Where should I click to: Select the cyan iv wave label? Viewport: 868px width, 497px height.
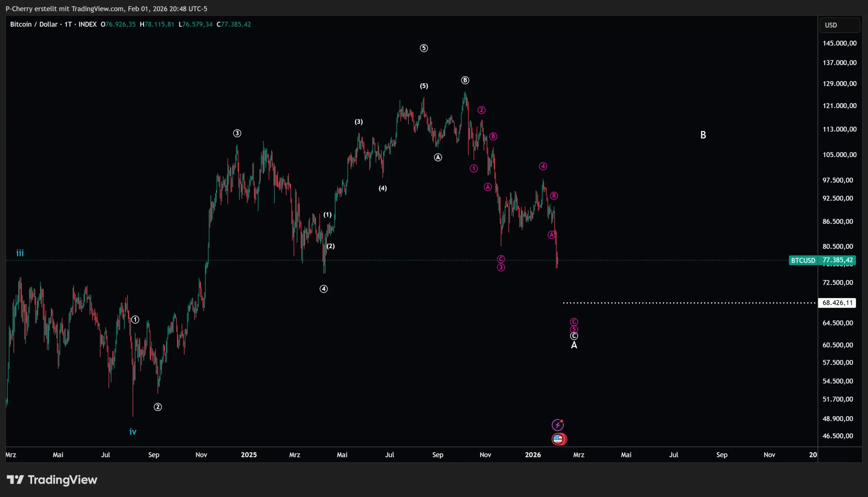coord(133,432)
